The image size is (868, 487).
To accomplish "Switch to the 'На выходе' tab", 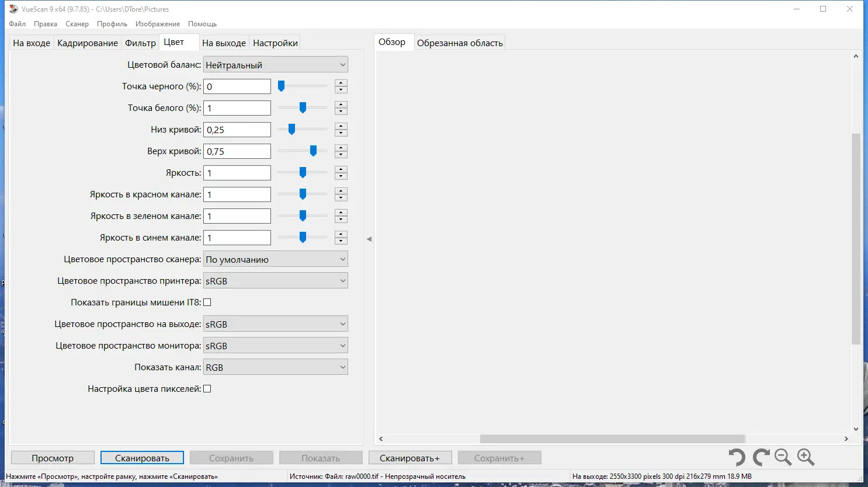I will pyautogui.click(x=224, y=43).
